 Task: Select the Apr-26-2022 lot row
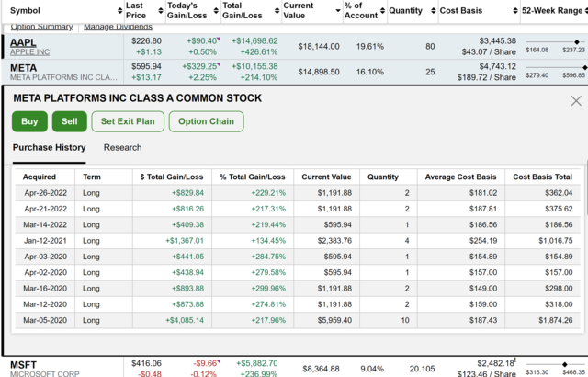(298, 193)
